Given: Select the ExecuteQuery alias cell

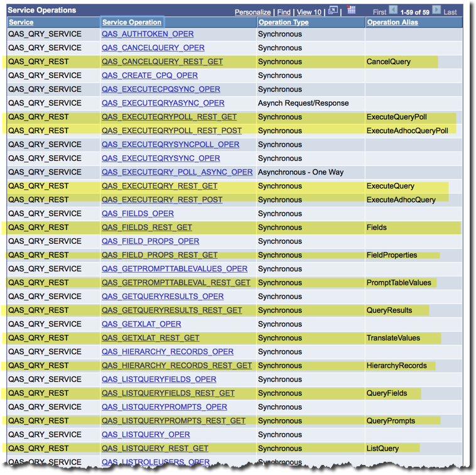Looking at the screenshot, I should [x=413, y=186].
